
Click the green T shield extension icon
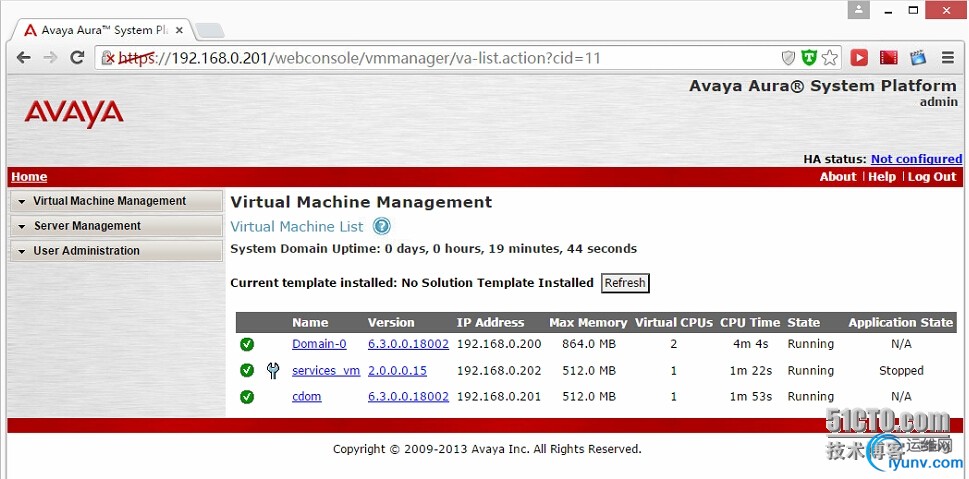coord(809,58)
